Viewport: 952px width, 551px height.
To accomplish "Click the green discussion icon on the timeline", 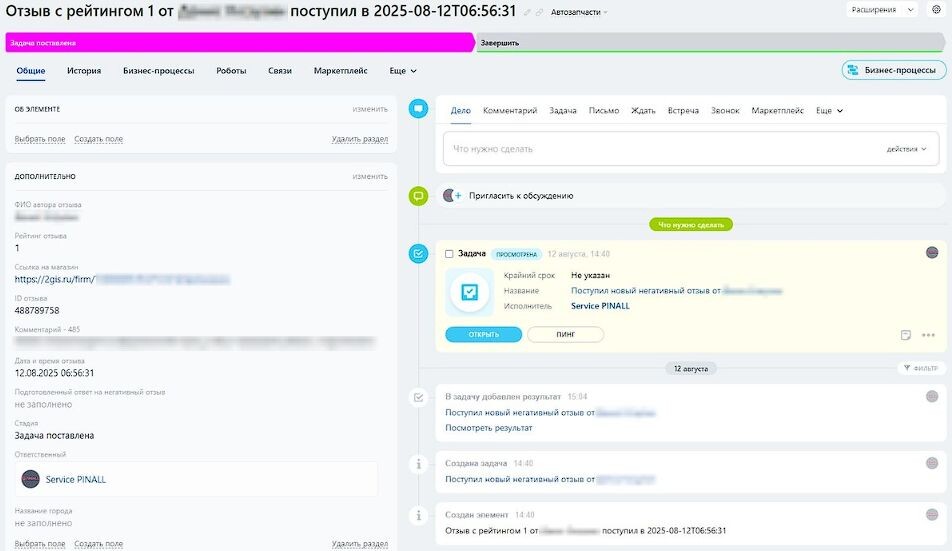I will (x=419, y=196).
